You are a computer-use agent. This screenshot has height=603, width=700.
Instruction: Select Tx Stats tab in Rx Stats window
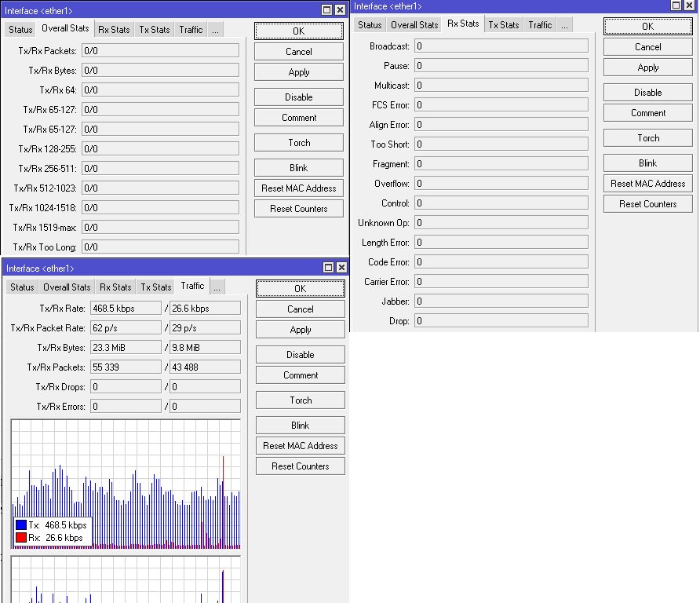coord(504,25)
